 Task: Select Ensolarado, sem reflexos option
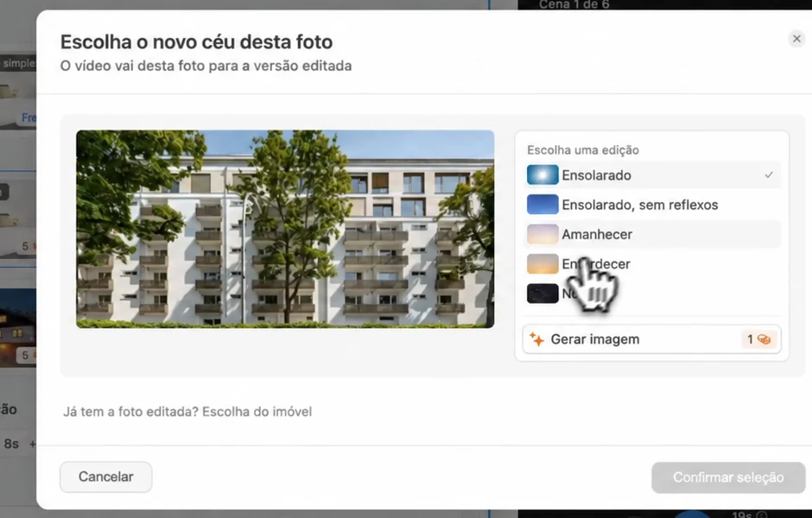point(652,205)
